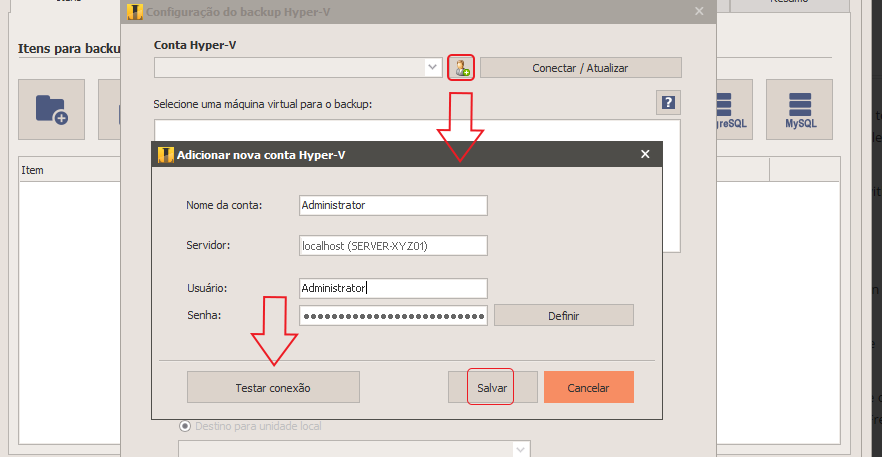Click the Definir password button
The image size is (882, 457).
click(x=564, y=315)
